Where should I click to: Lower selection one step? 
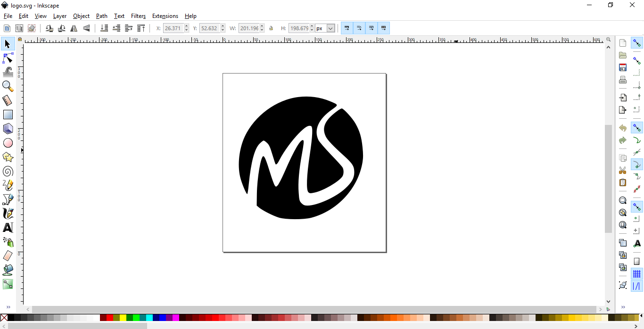coord(116,28)
